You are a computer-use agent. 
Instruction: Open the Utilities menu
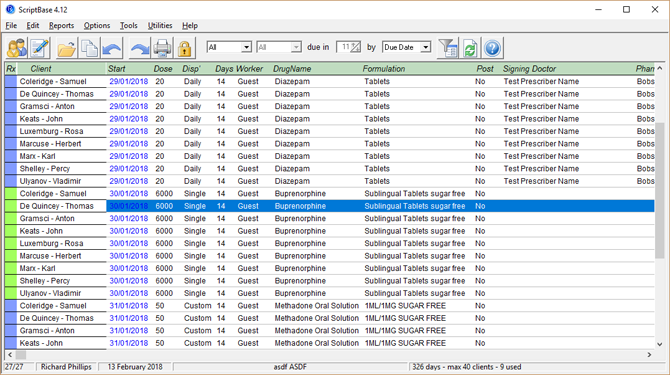pyautogui.click(x=160, y=26)
